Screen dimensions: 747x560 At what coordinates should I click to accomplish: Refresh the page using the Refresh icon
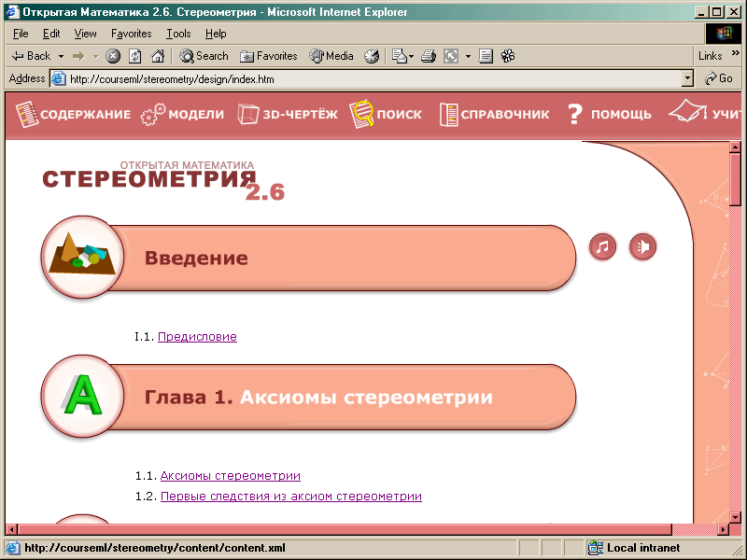tap(135, 56)
